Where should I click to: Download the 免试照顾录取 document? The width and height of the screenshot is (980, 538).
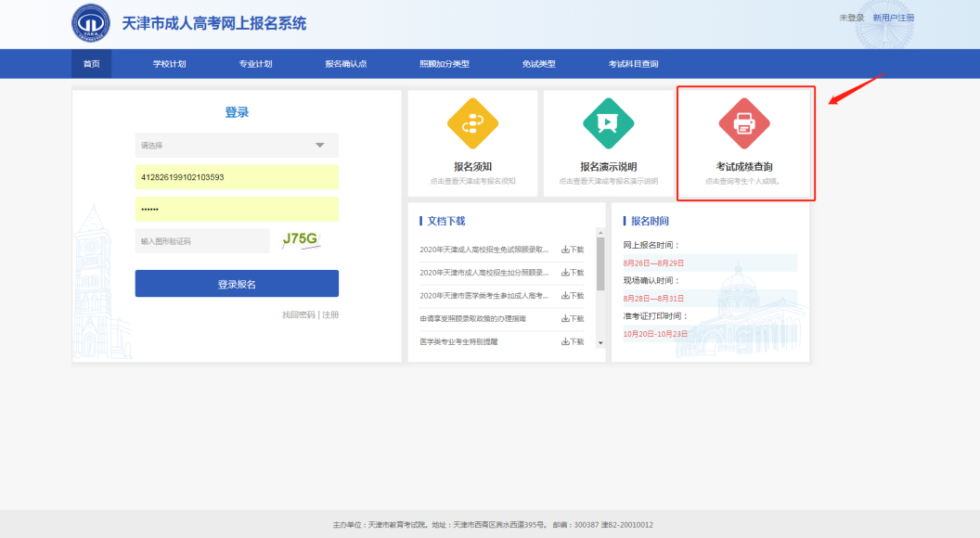[x=573, y=250]
